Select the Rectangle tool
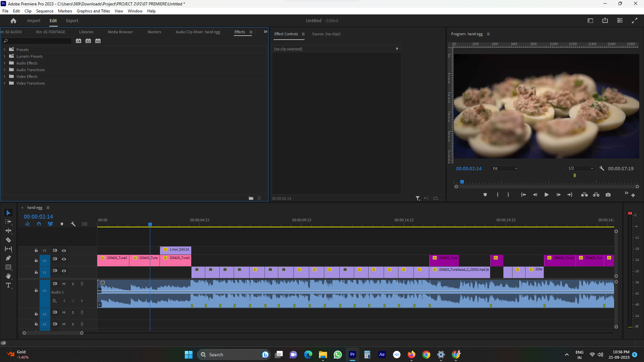The image size is (644, 362). tap(8, 267)
